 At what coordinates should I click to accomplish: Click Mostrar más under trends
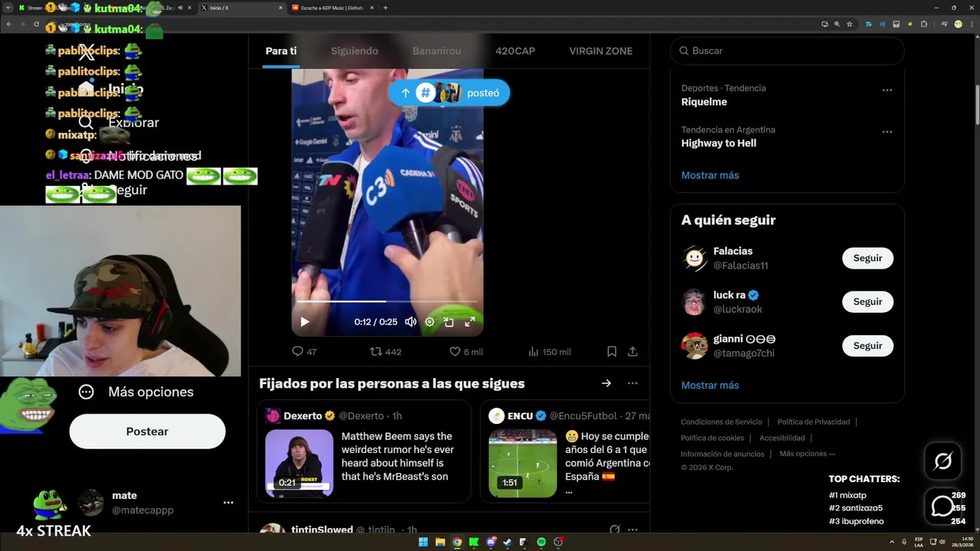click(x=710, y=175)
